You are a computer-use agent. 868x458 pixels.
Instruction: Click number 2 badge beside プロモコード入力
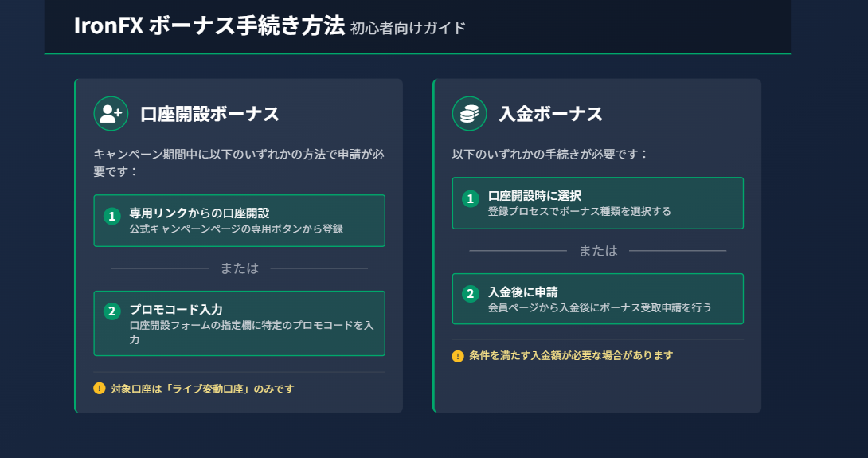[x=111, y=311]
